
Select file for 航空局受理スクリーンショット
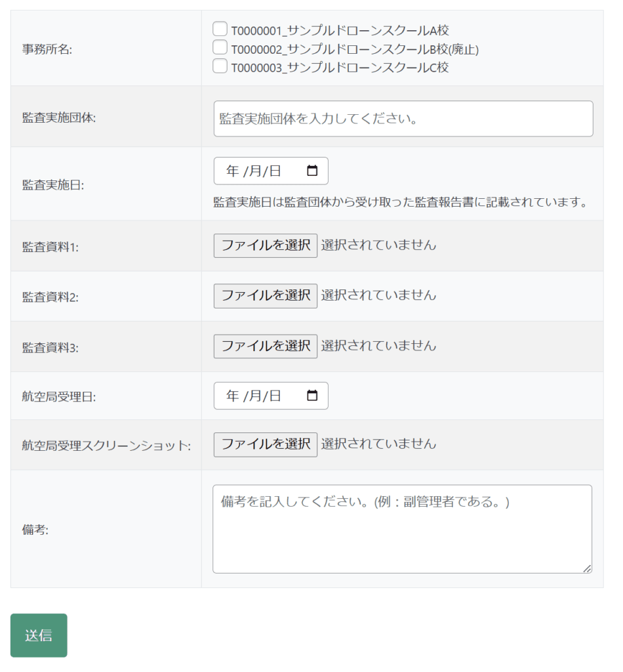[x=265, y=444]
